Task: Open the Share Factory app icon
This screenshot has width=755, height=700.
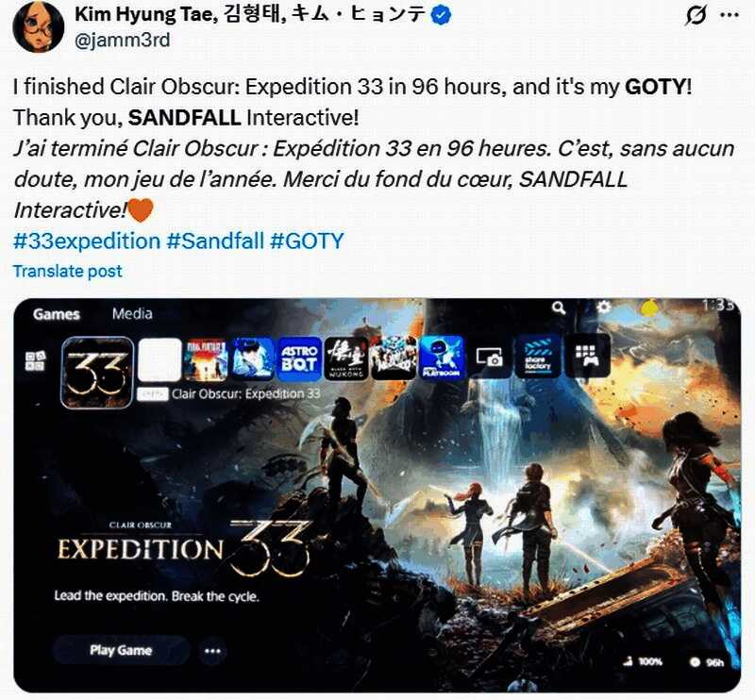Action: pos(537,358)
